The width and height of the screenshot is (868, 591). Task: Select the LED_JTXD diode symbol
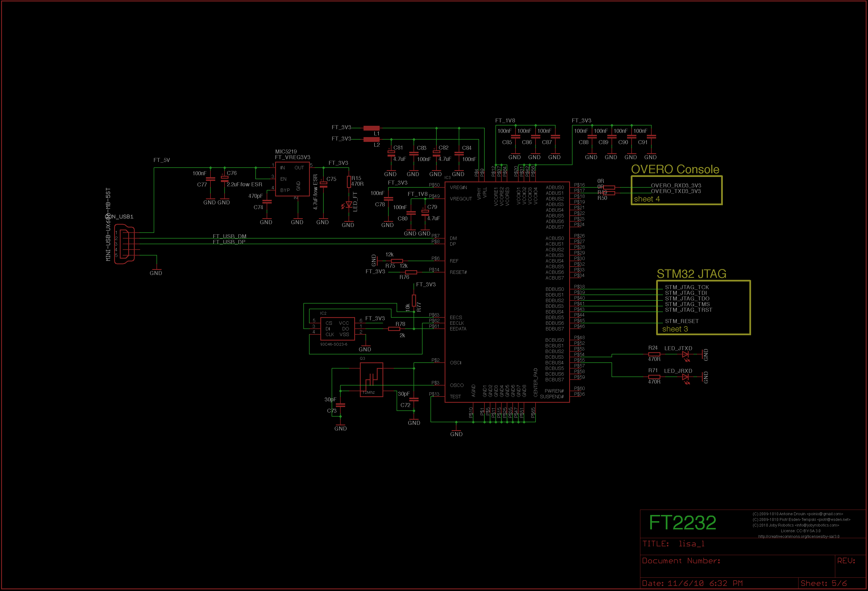coord(686,355)
